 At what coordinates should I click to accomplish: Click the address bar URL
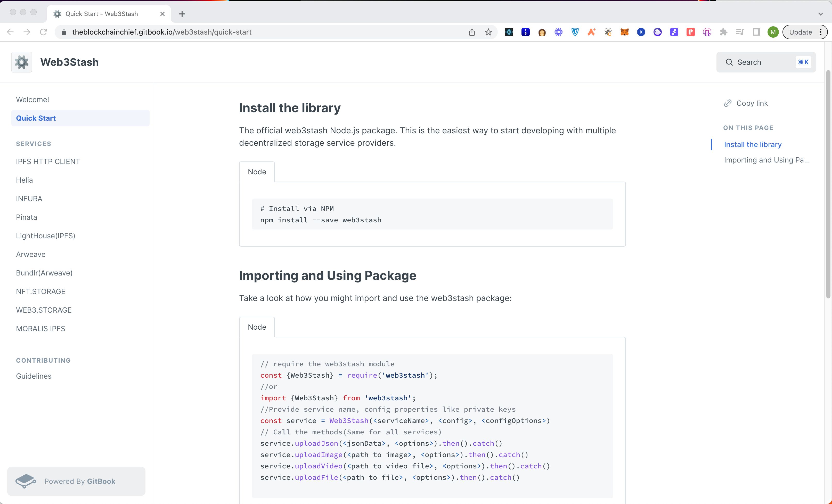coord(162,32)
